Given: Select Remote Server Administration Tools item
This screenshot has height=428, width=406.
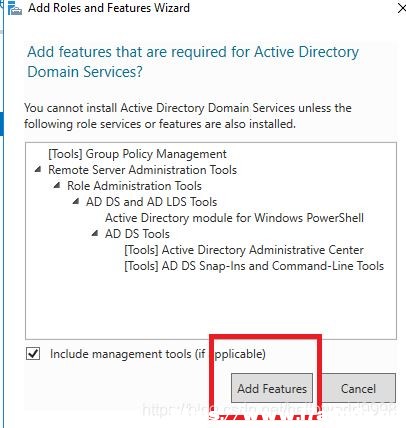Looking at the screenshot, I should (142, 170).
